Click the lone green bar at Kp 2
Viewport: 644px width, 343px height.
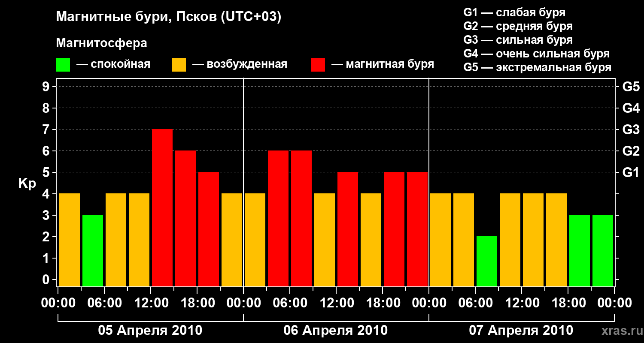tap(487, 262)
